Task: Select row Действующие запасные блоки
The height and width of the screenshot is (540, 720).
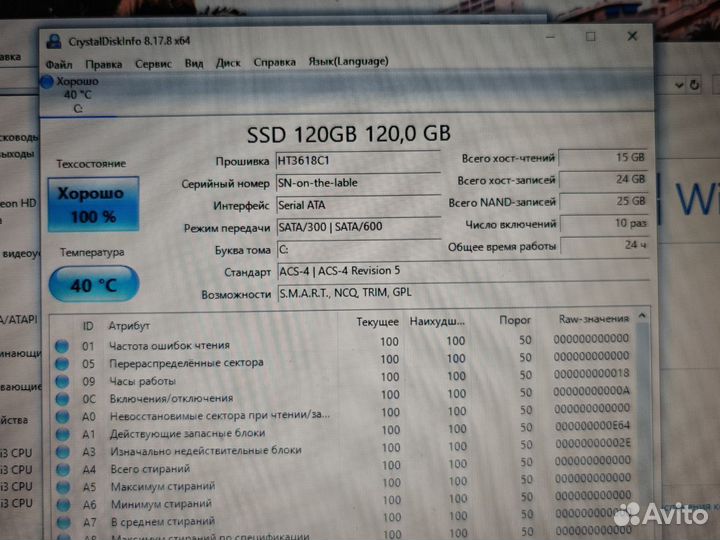Action: point(343,430)
